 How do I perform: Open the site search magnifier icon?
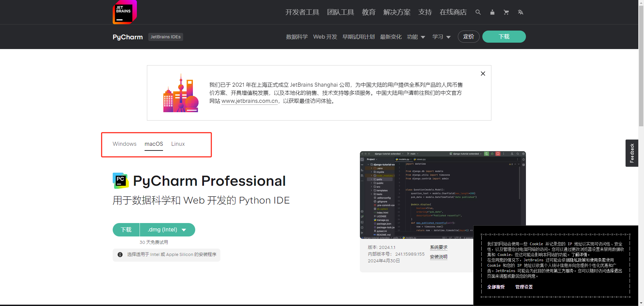click(x=478, y=12)
